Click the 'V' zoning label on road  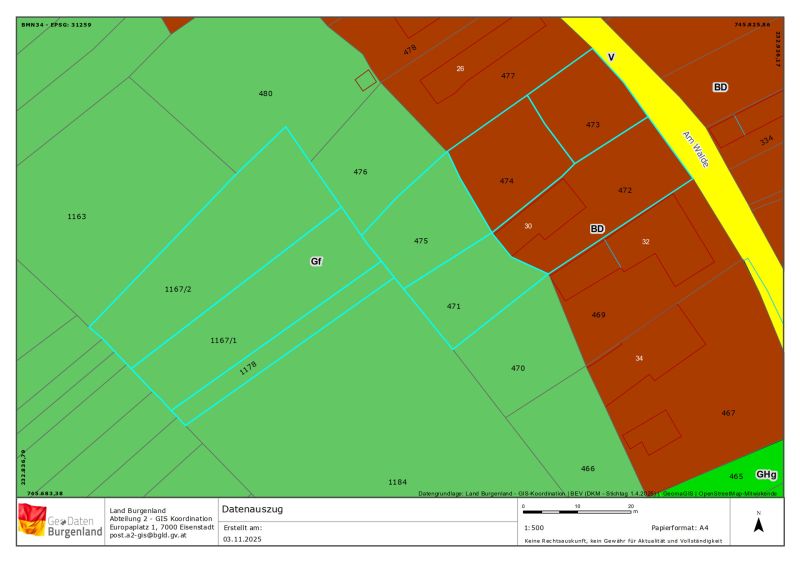click(611, 58)
